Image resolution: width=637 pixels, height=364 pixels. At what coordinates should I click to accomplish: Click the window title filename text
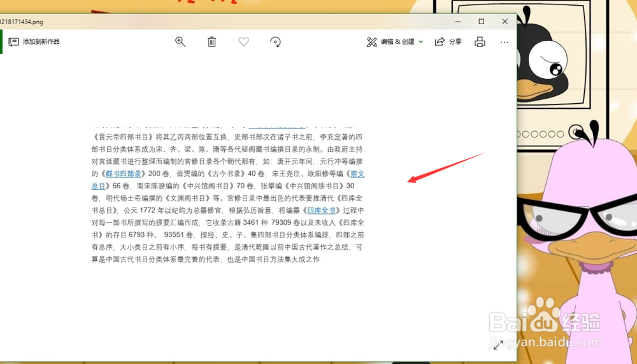click(22, 22)
